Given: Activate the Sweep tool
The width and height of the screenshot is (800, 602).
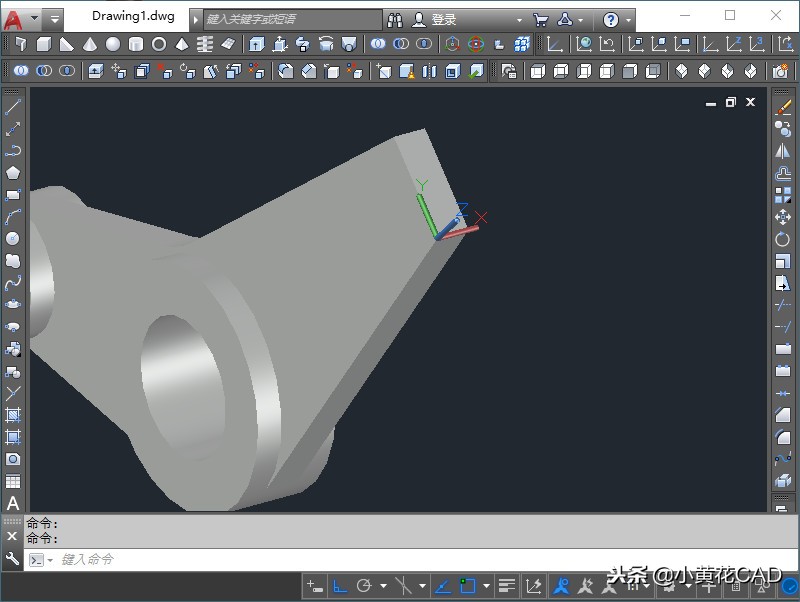Looking at the screenshot, I should click(303, 44).
